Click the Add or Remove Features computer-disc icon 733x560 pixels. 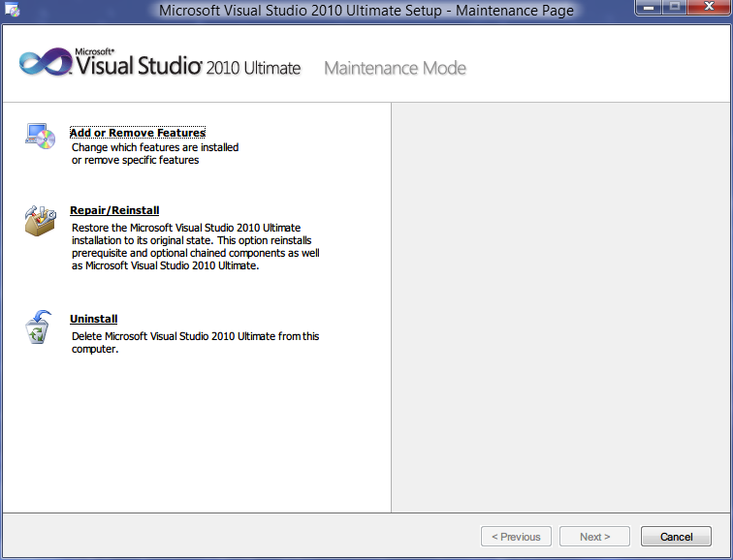(40, 137)
